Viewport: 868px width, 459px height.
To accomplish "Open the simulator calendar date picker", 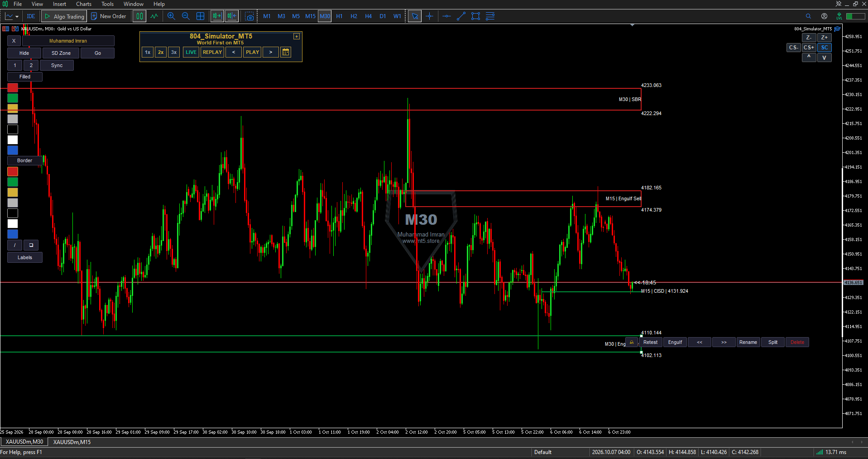I will tap(286, 52).
